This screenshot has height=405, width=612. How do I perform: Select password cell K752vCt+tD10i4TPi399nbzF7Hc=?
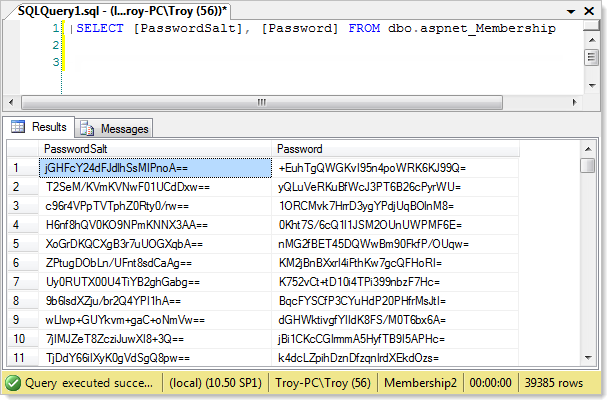[x=395, y=282]
